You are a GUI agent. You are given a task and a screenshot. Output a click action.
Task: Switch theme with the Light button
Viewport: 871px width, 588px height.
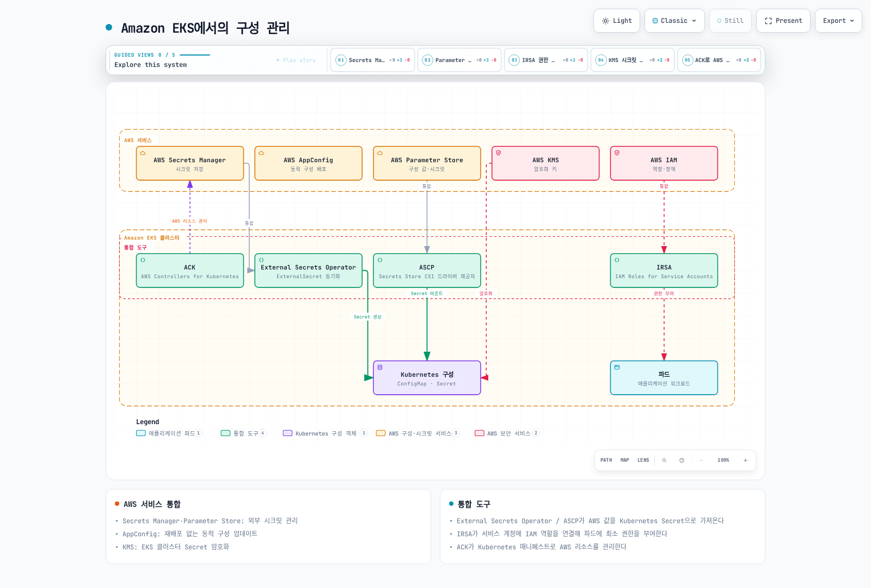[617, 21]
